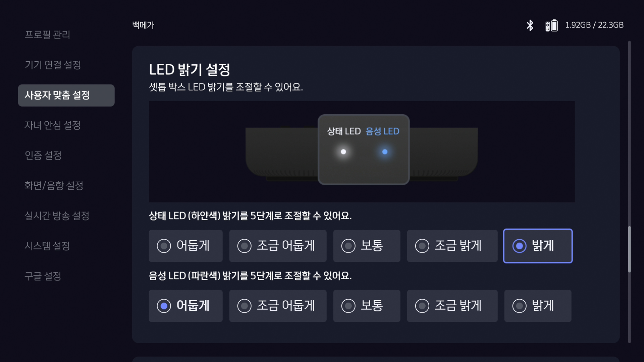Click the remote battery indicator icon
This screenshot has height=362, width=644.
tap(551, 25)
